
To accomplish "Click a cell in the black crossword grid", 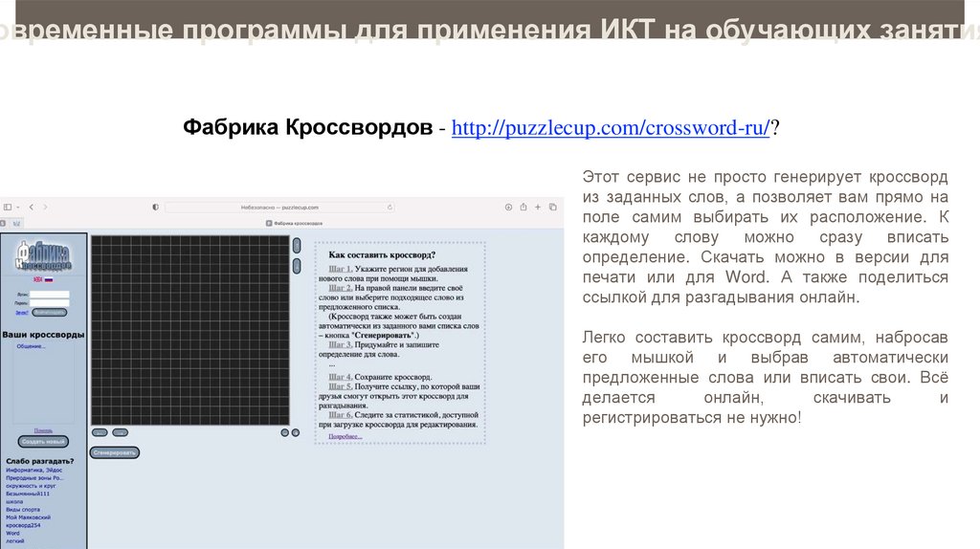I will 190,330.
